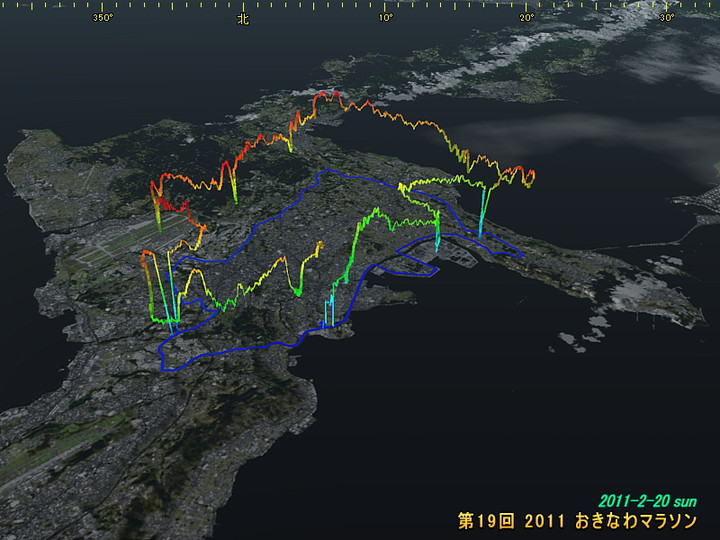Image resolution: width=720 pixels, height=540 pixels.
Task: Click the green trough in the lower-center profile
Action: pos(298,290)
